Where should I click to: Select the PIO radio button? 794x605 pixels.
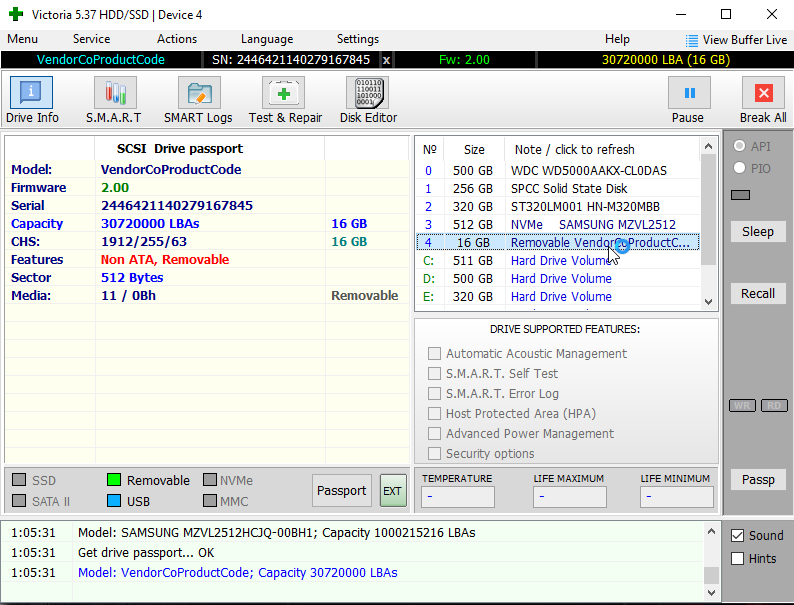coord(739,168)
